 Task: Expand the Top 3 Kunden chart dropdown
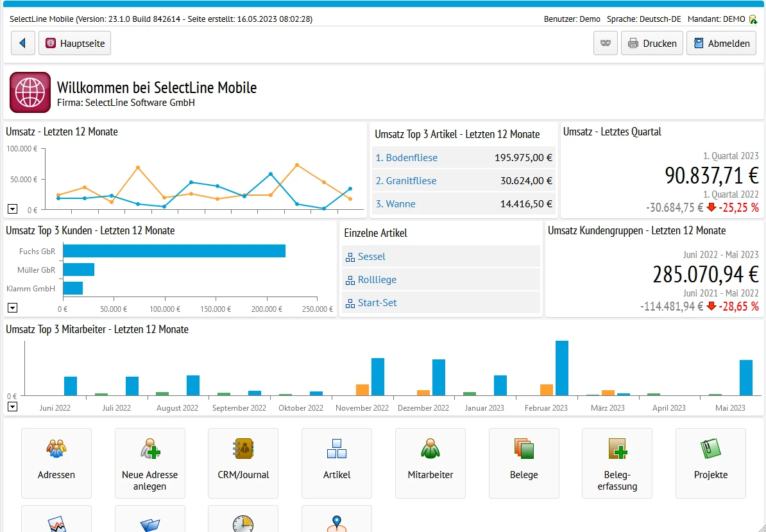tap(13, 308)
